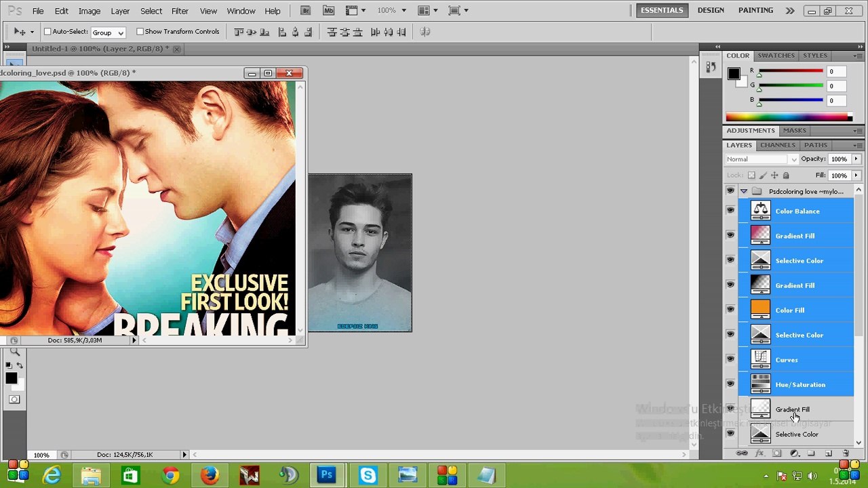This screenshot has height=488, width=868.
Task: Delete the selected layers with trash icon
Action: point(846,453)
